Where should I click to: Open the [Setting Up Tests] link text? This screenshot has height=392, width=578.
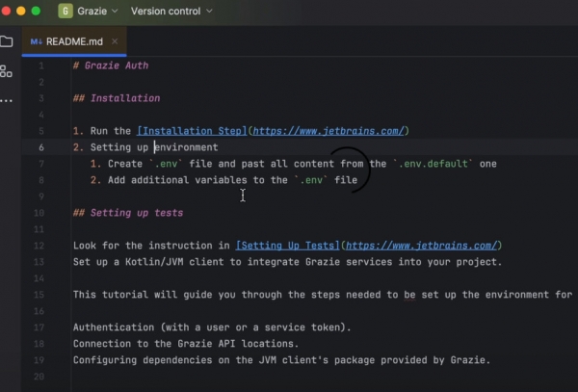pos(287,246)
